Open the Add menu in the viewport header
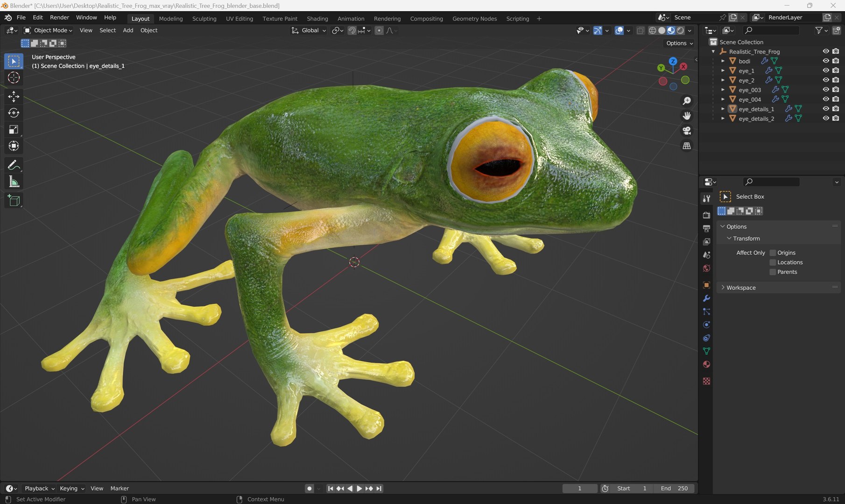 click(128, 30)
